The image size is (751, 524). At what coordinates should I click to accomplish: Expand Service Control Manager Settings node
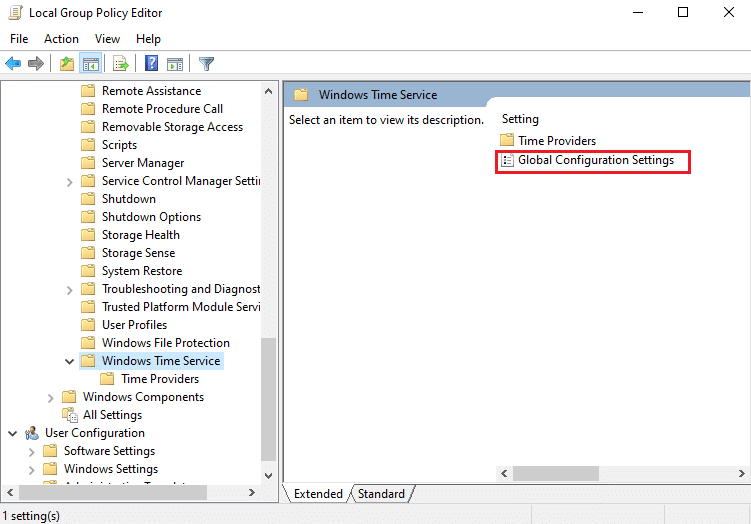tap(69, 181)
